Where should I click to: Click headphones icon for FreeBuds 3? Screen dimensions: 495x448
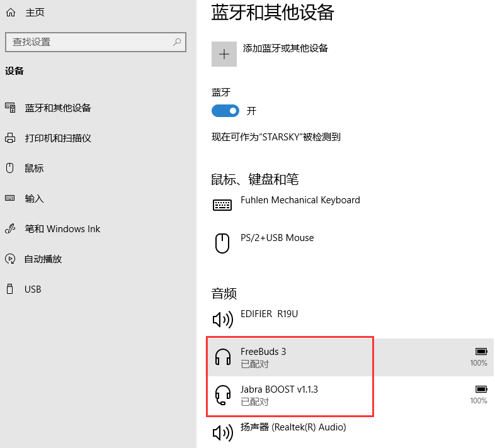tap(223, 357)
